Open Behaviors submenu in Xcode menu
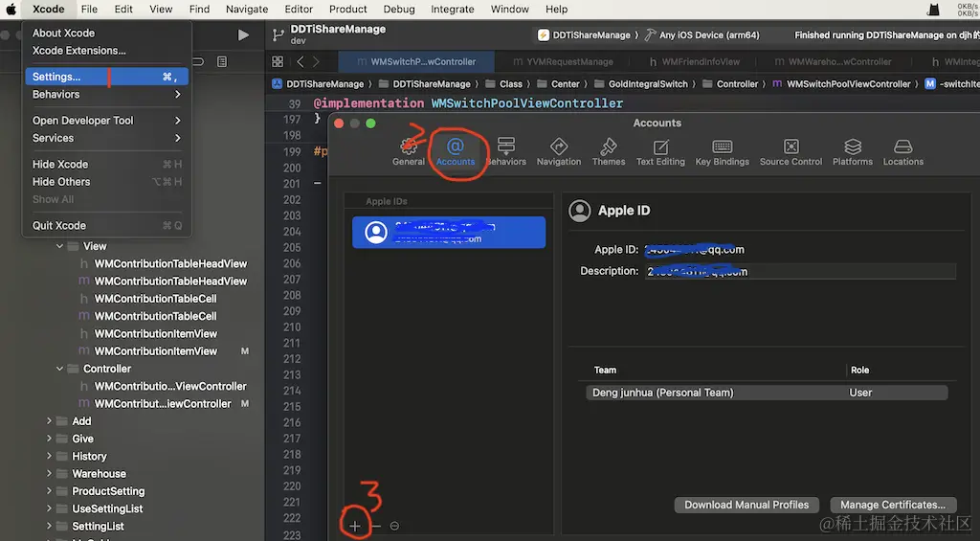 (x=106, y=95)
